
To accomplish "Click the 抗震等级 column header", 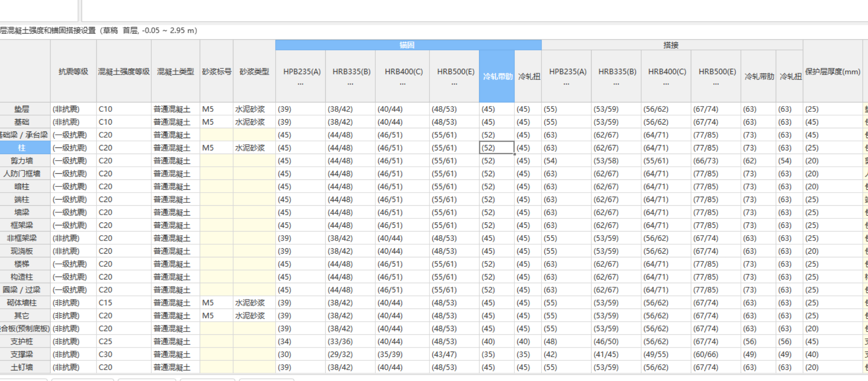I will 73,71.
